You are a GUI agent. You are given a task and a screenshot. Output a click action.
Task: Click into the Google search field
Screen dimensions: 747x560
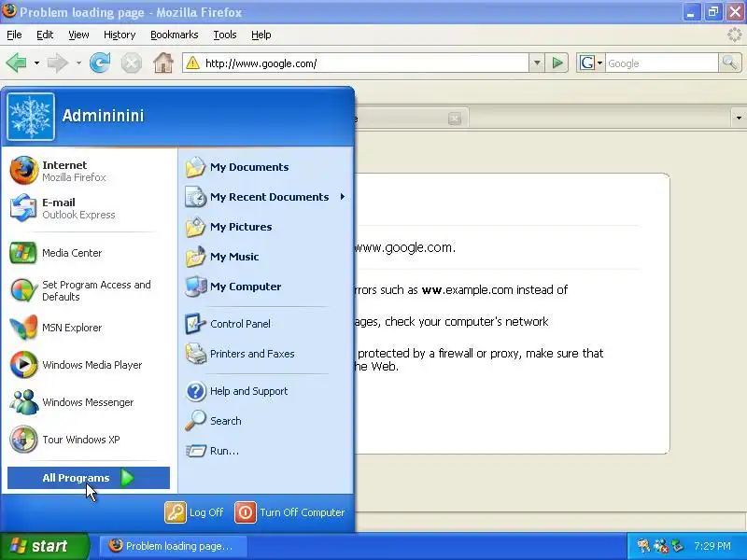tap(662, 63)
